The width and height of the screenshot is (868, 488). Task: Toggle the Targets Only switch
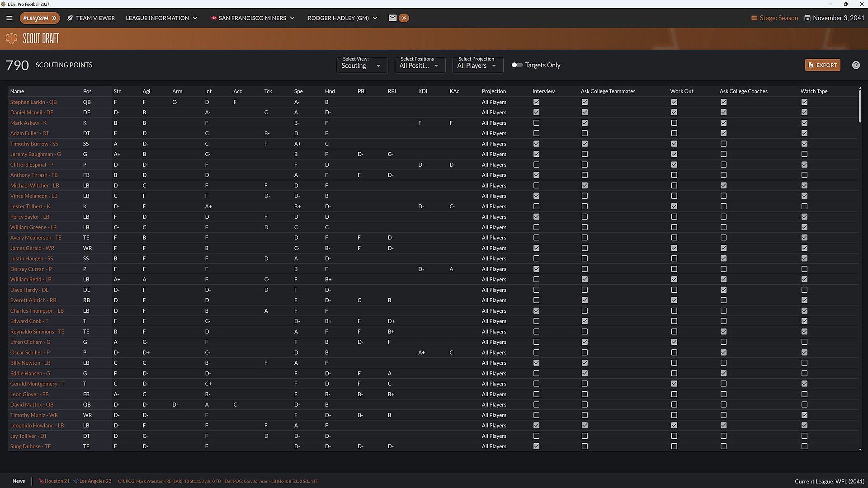coord(517,65)
